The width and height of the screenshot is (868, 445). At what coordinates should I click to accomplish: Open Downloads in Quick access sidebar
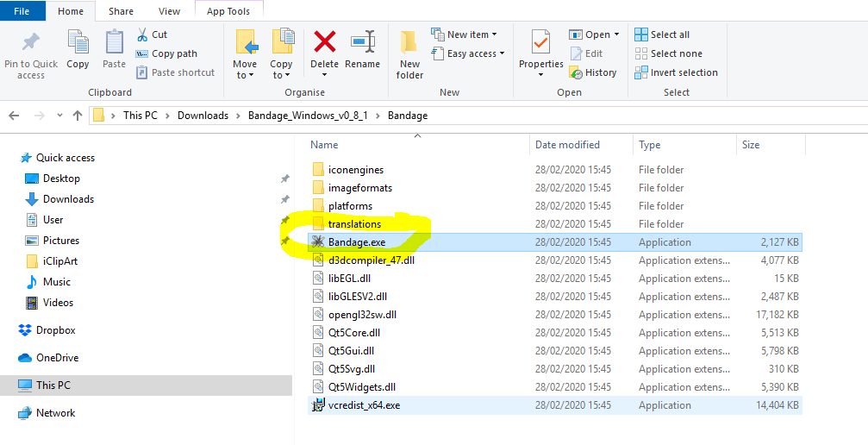(x=68, y=199)
